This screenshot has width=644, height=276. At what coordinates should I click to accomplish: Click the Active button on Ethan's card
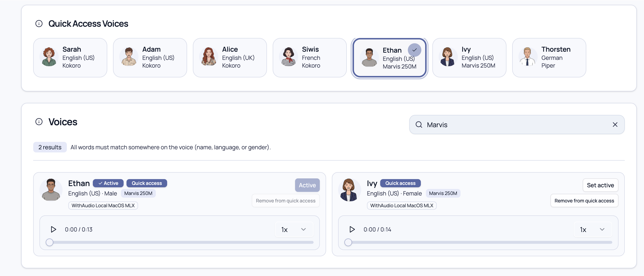[x=307, y=185]
